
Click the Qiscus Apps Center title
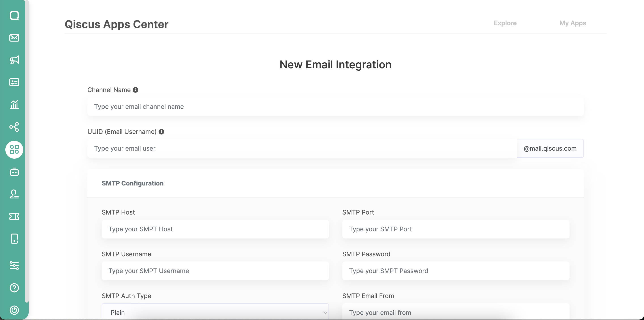117,24
